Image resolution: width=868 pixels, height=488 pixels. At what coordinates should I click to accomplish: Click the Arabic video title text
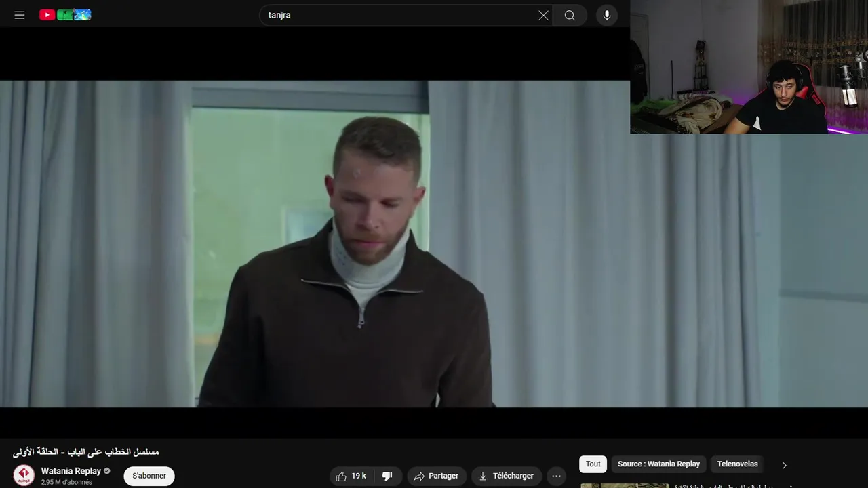tap(86, 451)
